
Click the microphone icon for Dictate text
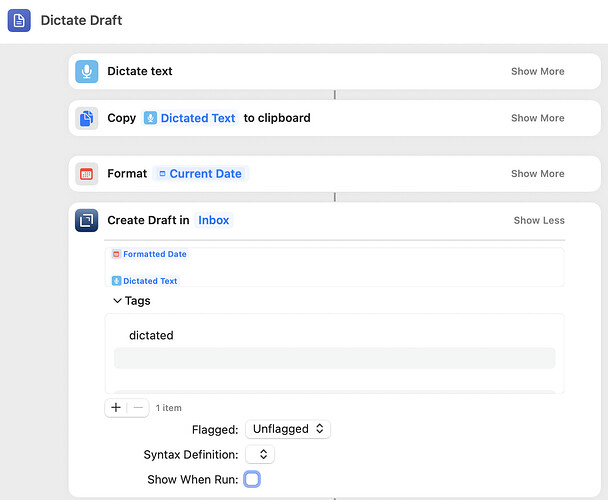[x=86, y=71]
